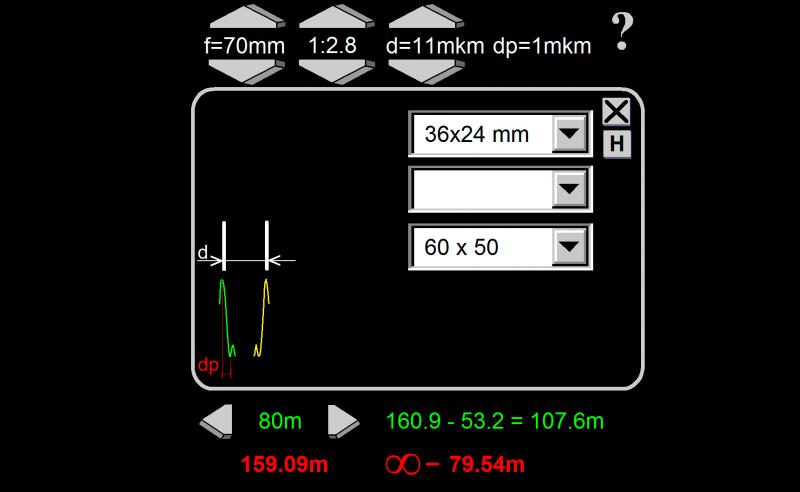Click the f=70mm focal length label
Viewport: 800px width, 492px height.
[244, 46]
